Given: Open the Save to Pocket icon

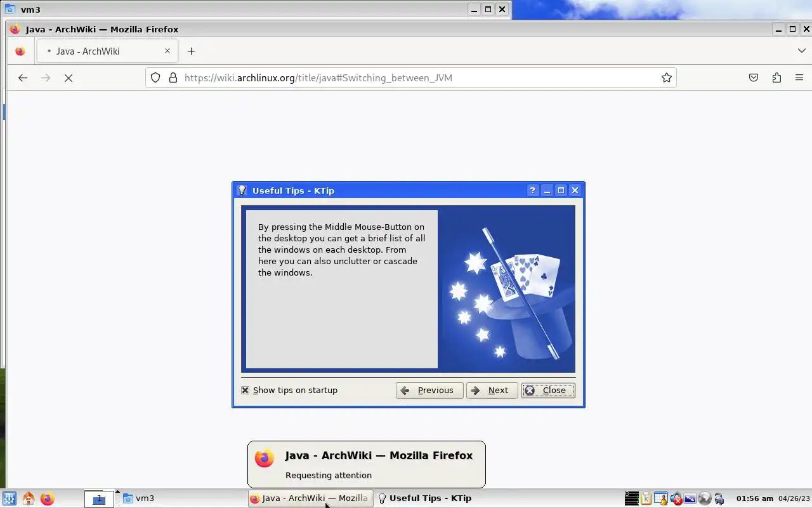Looking at the screenshot, I should (x=754, y=77).
